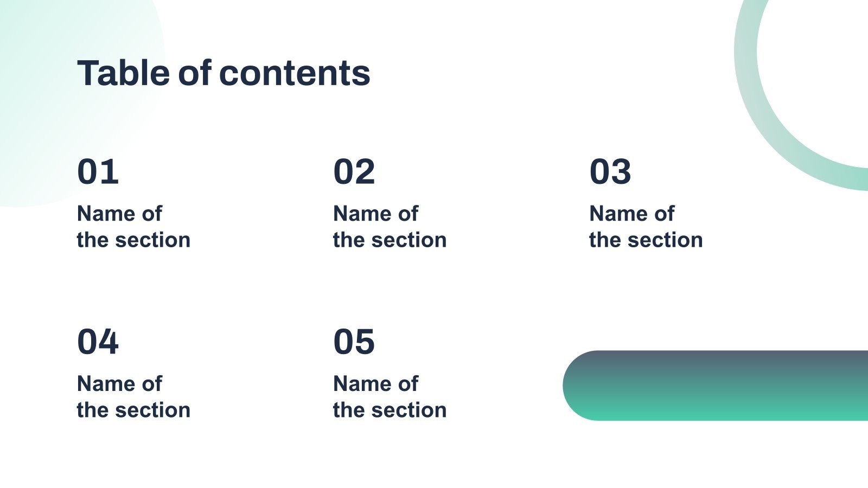
Task: Click the word "contents" in the title
Action: point(295,73)
